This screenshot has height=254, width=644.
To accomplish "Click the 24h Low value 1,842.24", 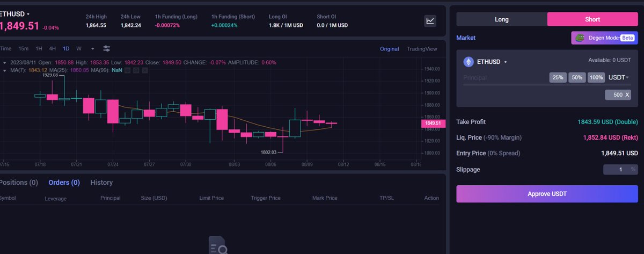I will click(131, 25).
